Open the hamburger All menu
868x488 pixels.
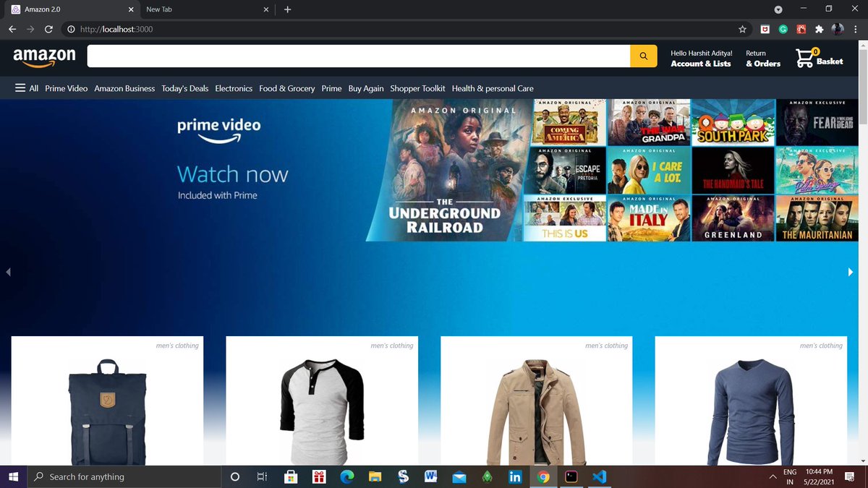pyautogui.click(x=22, y=87)
